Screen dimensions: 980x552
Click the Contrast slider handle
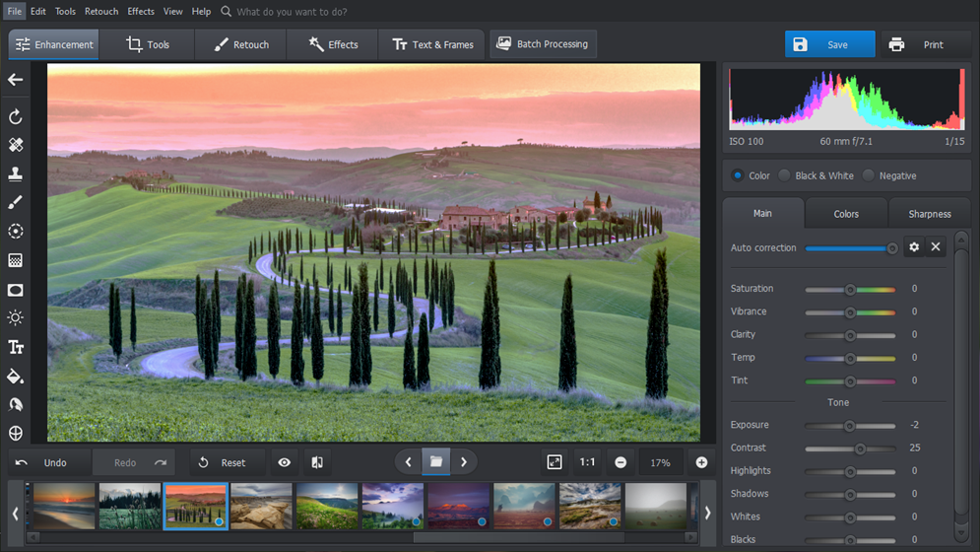(x=860, y=448)
